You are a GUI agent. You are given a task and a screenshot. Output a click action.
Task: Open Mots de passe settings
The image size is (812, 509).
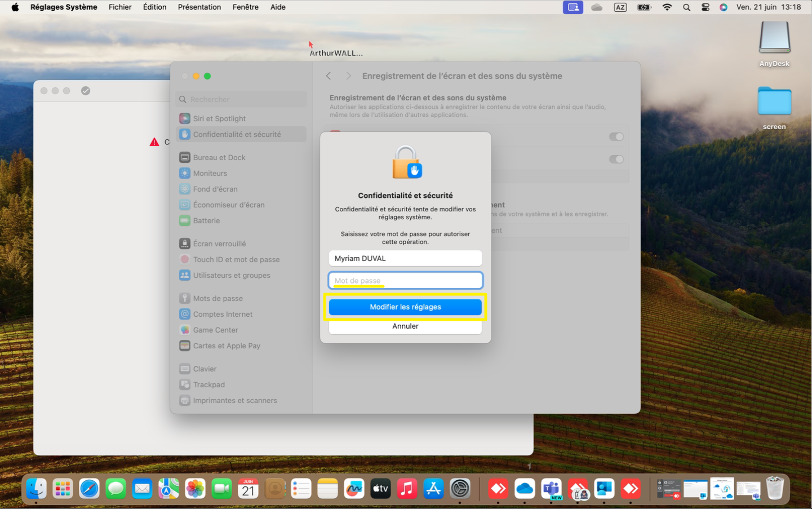point(242,298)
